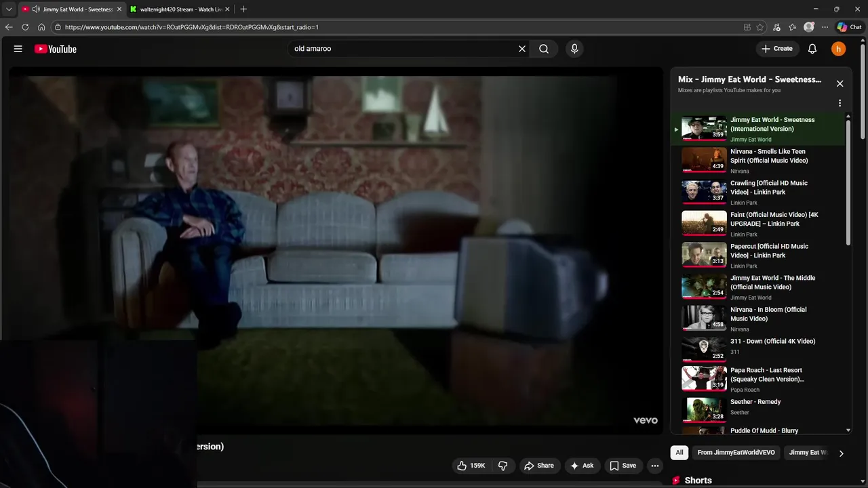Open the split screen apps icon
The width and height of the screenshot is (868, 488).
coord(747,27)
